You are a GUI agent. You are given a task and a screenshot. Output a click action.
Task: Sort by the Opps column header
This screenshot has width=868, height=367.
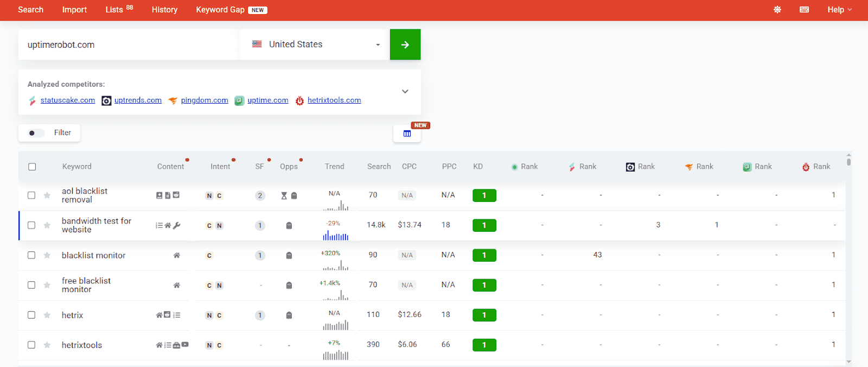289,167
